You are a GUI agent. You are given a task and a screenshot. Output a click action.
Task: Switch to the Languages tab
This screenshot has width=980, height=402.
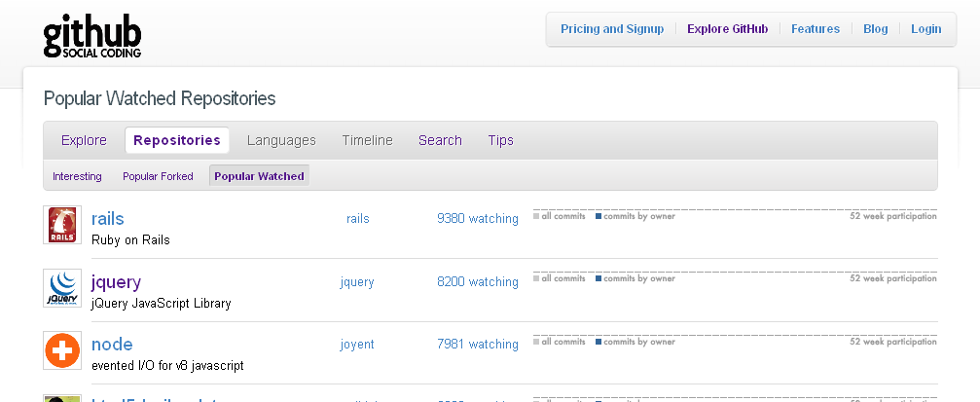pyautogui.click(x=281, y=140)
